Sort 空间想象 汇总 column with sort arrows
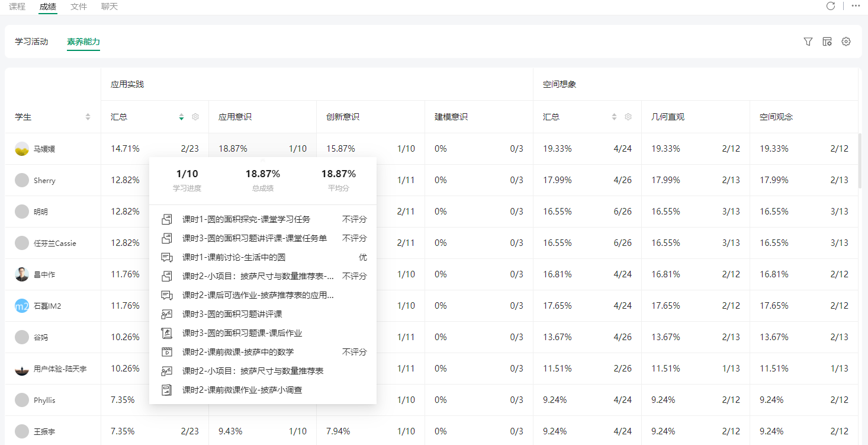This screenshot has width=868, height=445. tap(614, 117)
